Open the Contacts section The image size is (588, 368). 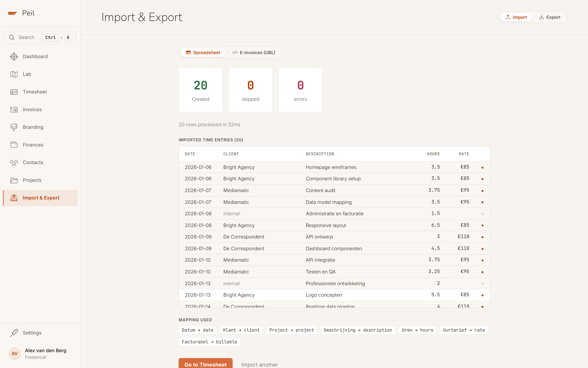click(40, 163)
